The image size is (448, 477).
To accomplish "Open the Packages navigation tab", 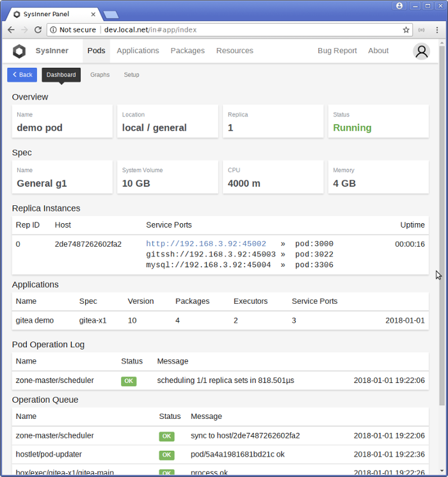I will (x=188, y=51).
